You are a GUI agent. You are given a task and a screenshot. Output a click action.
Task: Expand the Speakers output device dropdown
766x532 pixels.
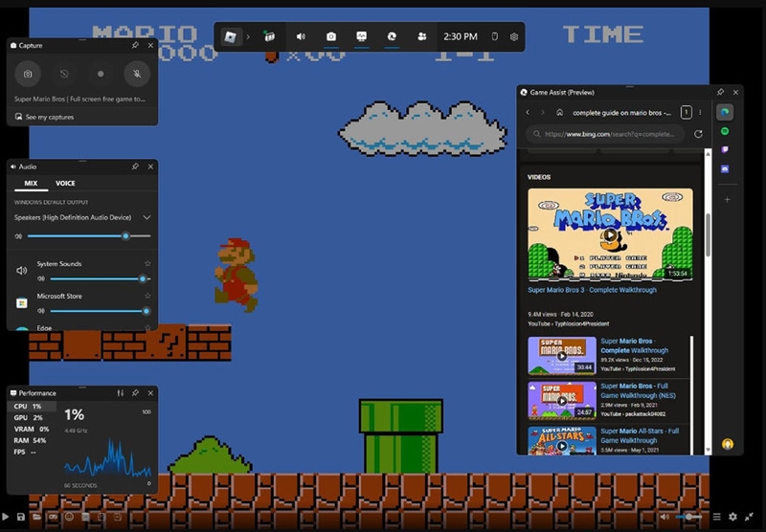[146, 217]
